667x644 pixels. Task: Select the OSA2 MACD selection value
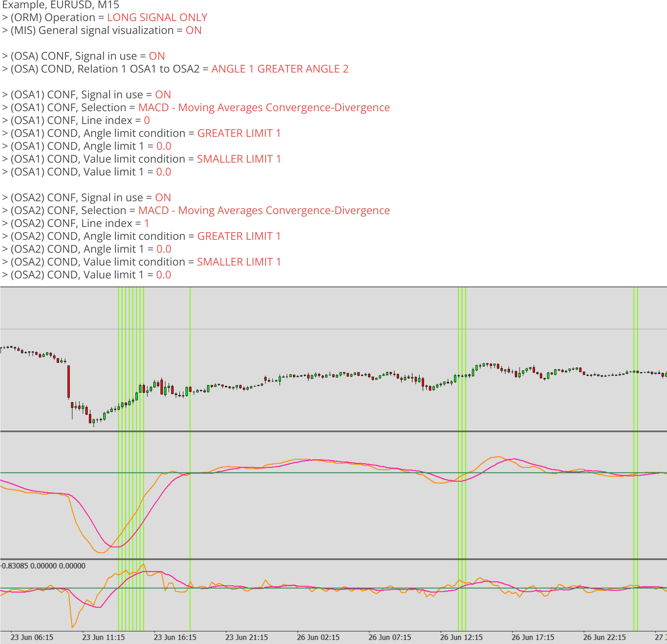264,210
